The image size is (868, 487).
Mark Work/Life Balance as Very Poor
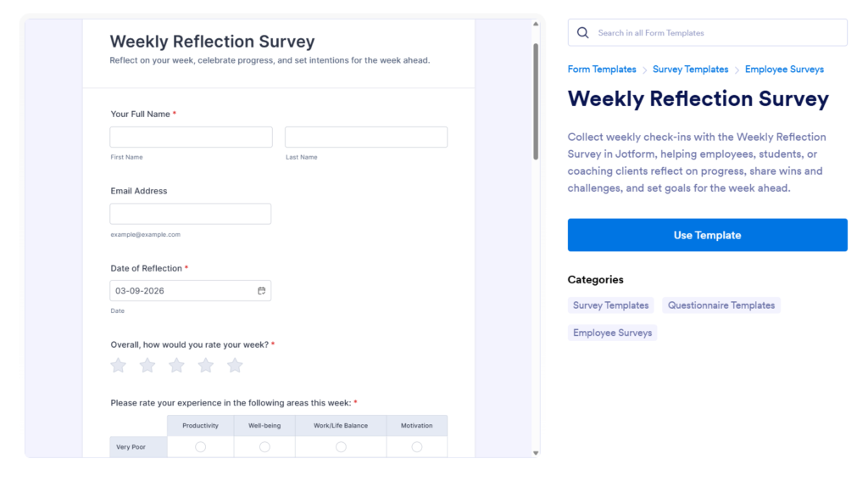point(341,447)
